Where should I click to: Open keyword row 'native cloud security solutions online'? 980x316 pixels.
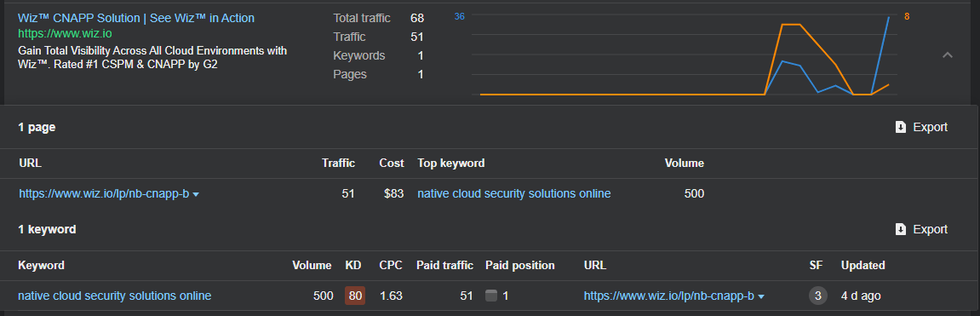pos(115,296)
